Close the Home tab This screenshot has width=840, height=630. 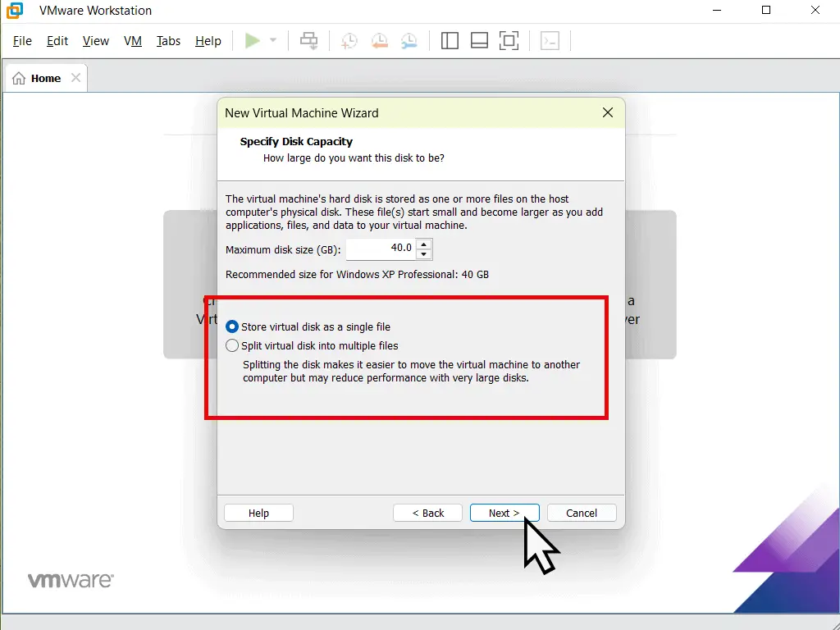pyautogui.click(x=76, y=78)
